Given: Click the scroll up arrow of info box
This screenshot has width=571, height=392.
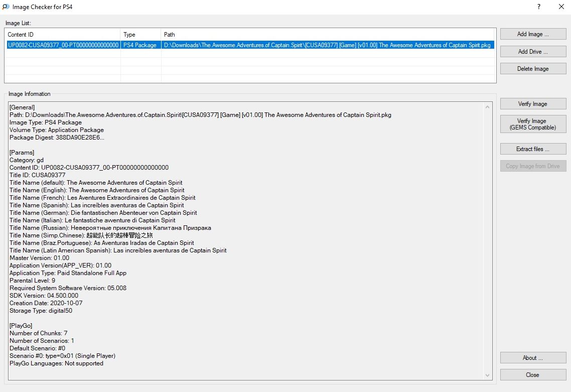Looking at the screenshot, I should [x=488, y=107].
